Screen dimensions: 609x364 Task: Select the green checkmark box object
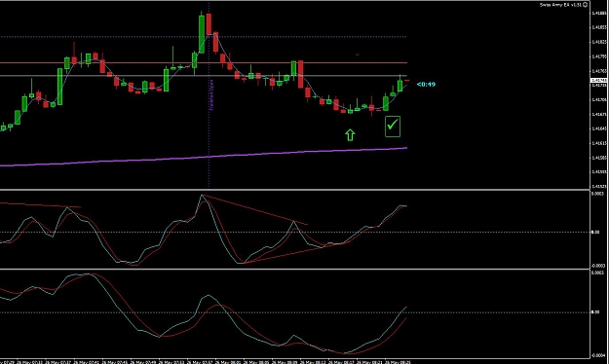coord(393,127)
